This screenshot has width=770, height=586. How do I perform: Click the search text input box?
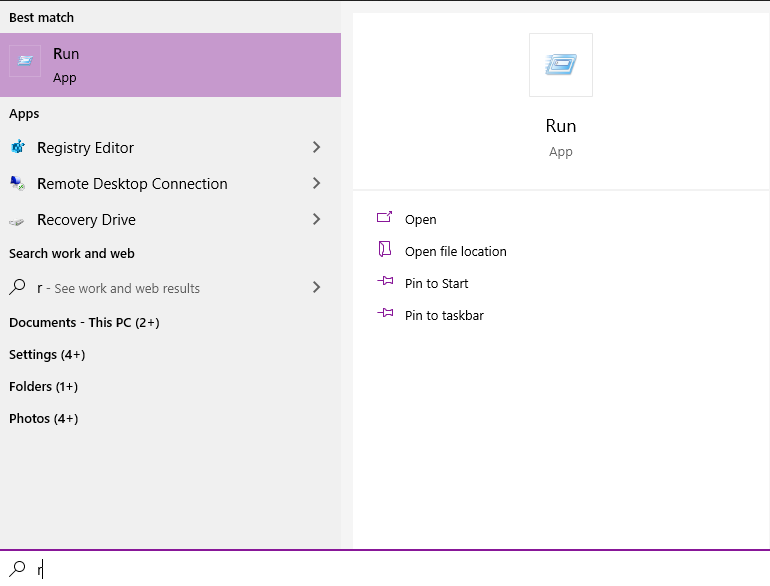point(400,569)
